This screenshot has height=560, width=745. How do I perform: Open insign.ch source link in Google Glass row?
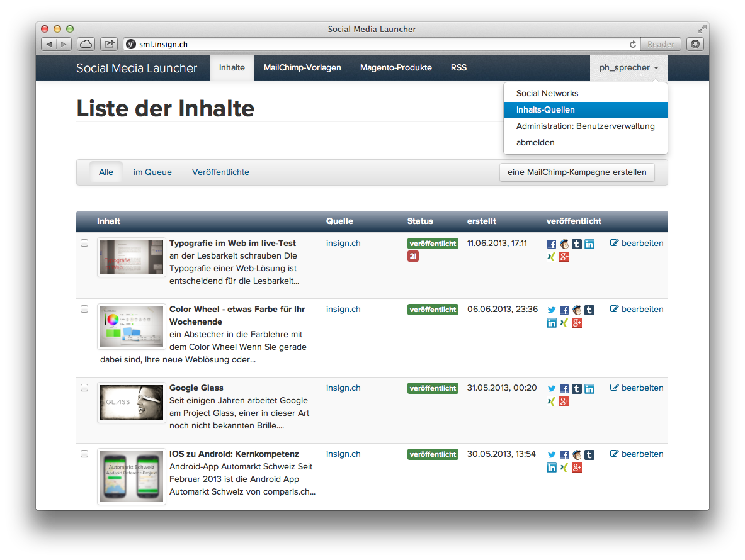point(343,388)
